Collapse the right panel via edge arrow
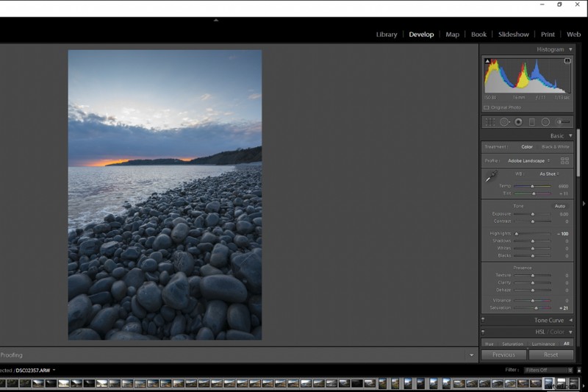588x392 pixels. click(x=584, y=204)
